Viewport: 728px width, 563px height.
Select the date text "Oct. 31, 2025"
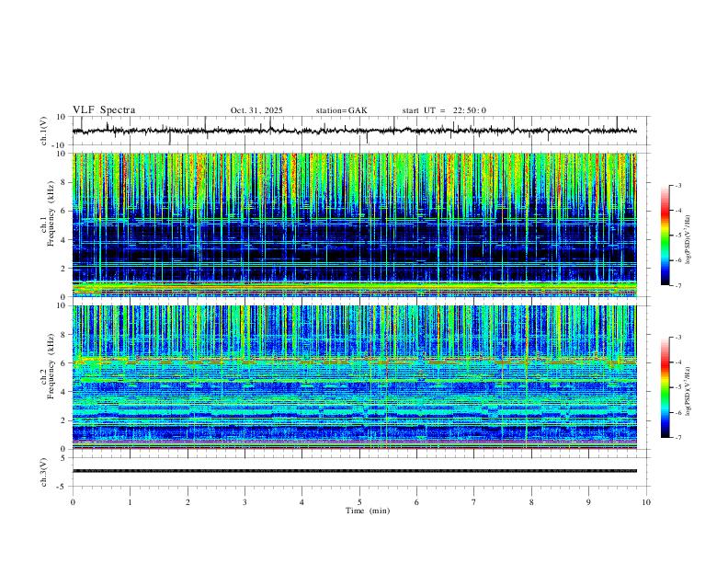[256, 110]
